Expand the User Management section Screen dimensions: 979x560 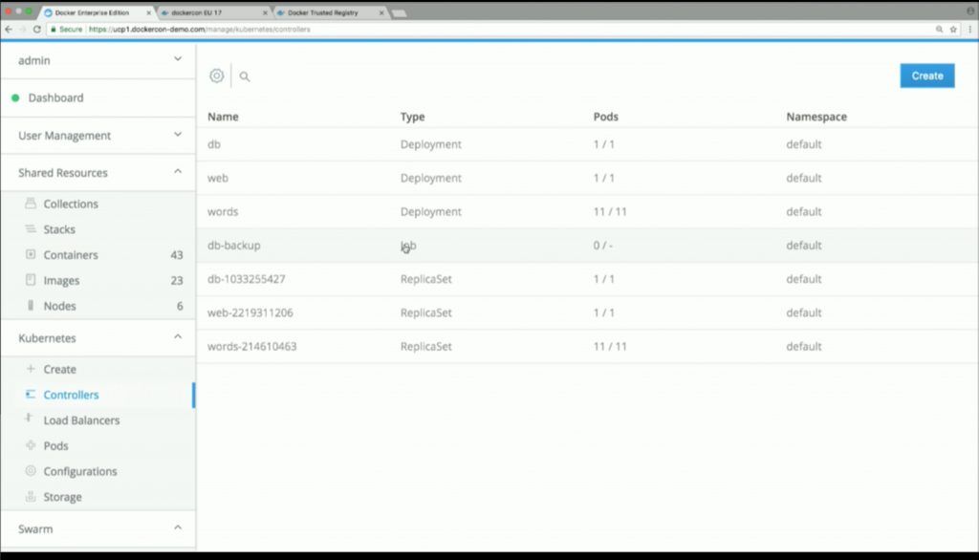(x=178, y=135)
